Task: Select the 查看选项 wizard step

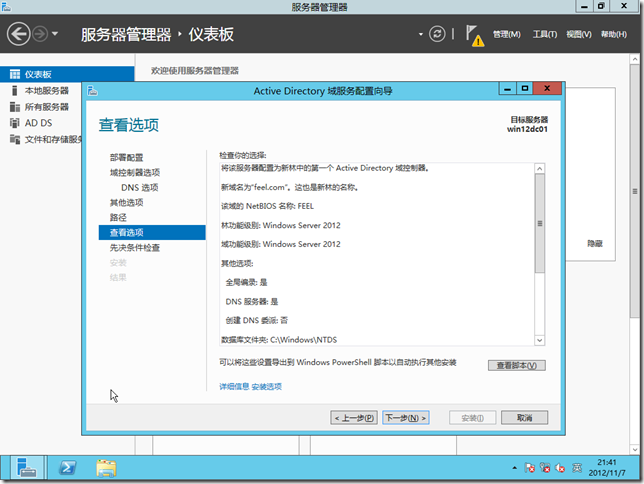Action: pos(152,233)
